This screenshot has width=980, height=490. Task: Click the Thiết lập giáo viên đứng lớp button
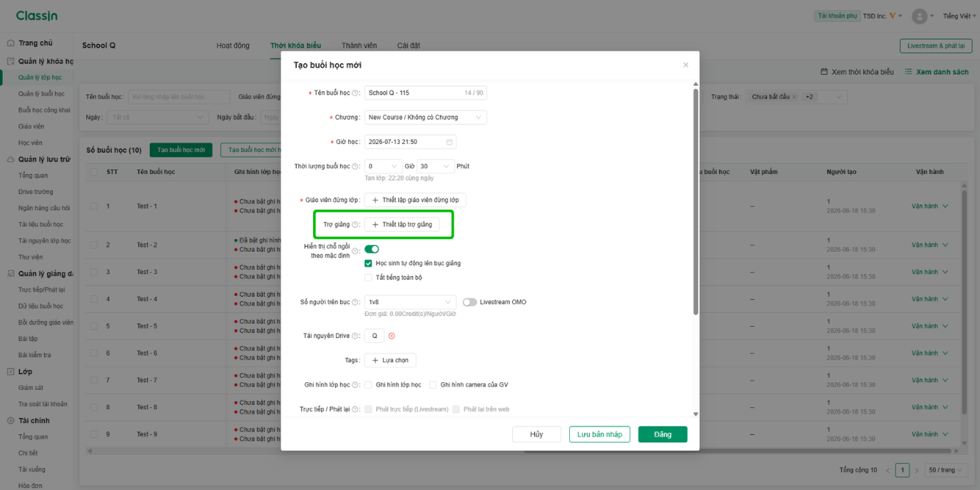coord(415,200)
